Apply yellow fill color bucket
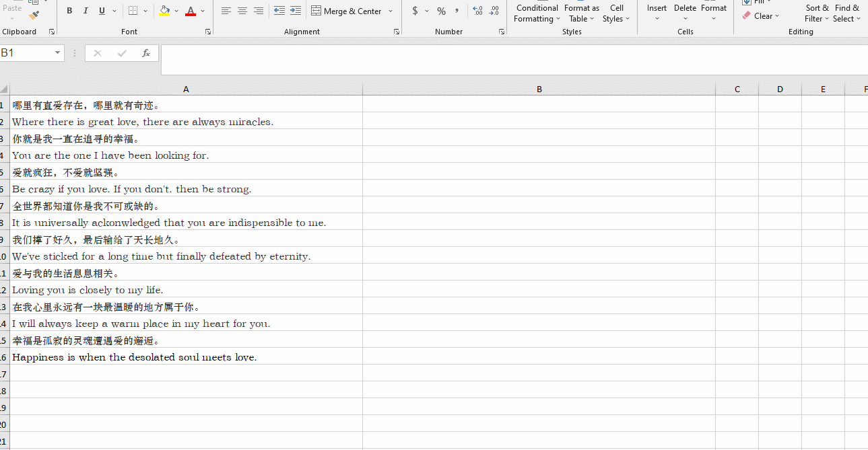Screen dimensions: 868x450 (165, 11)
